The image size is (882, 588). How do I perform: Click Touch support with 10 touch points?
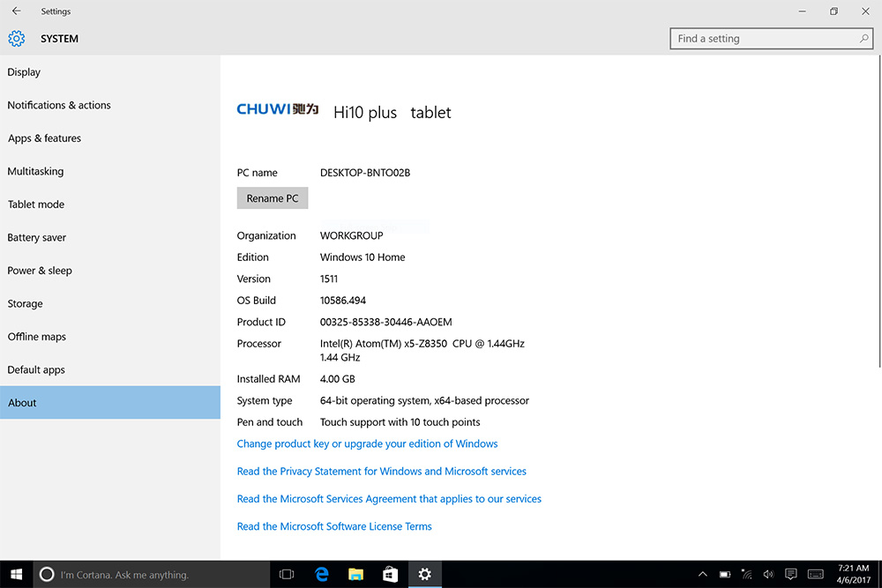click(400, 422)
